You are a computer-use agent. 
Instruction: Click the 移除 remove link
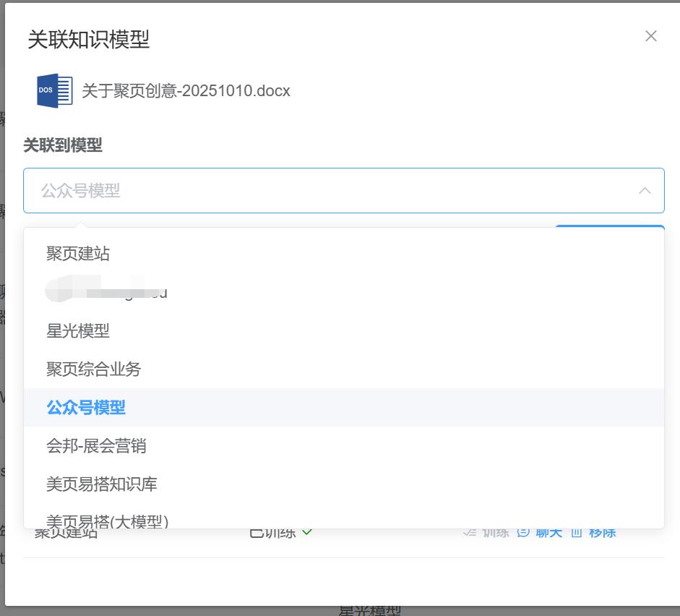(602, 533)
